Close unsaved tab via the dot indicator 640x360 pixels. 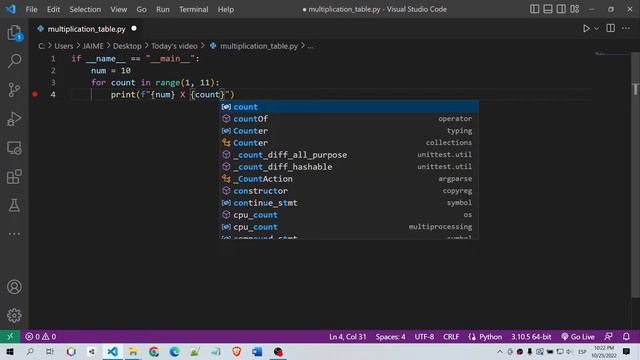[134, 29]
